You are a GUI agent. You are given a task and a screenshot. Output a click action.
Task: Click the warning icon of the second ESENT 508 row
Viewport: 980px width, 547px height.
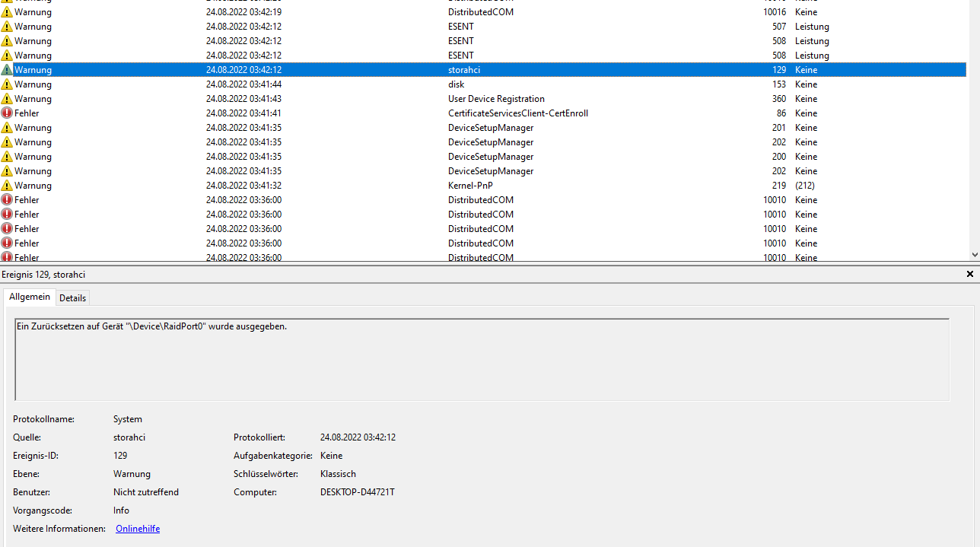pos(8,55)
